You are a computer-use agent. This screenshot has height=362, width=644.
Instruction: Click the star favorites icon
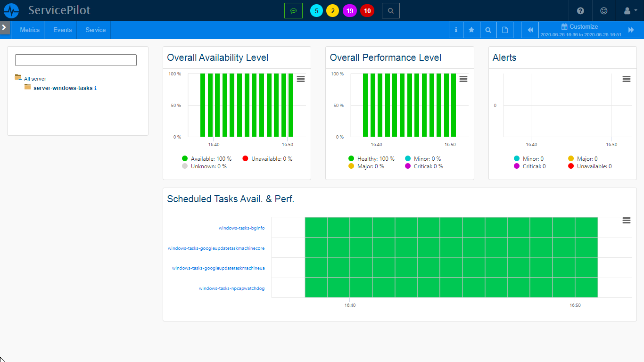click(x=471, y=30)
